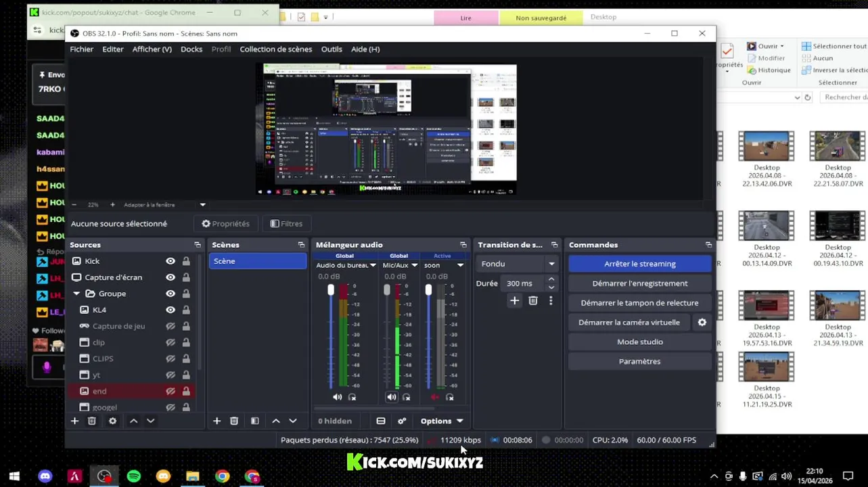Open the Audio du bureau channel dropdown

tap(372, 265)
